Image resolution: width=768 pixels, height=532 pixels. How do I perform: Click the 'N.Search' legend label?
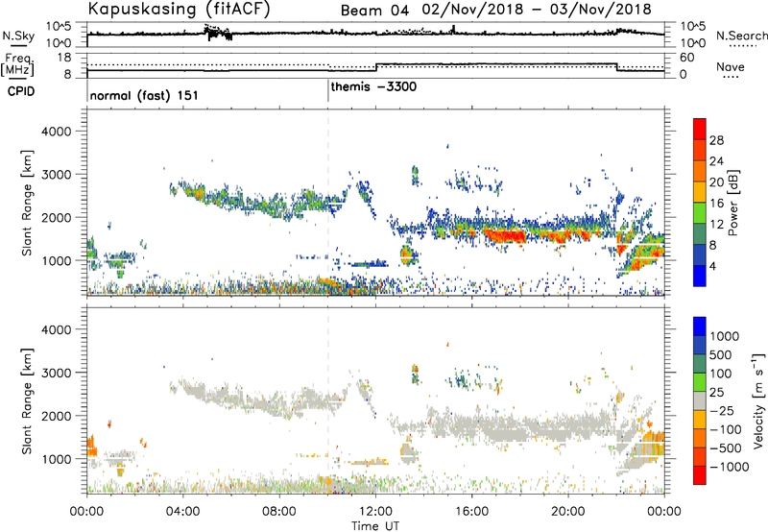741,36
